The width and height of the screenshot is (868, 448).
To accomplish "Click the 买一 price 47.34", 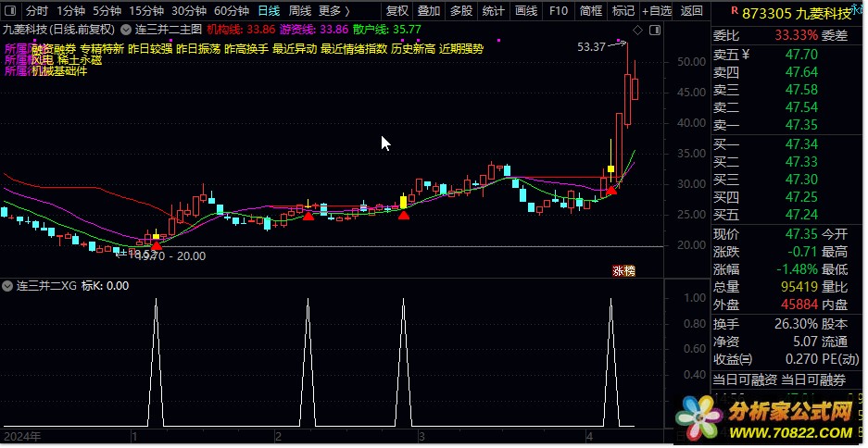I will click(x=801, y=145).
